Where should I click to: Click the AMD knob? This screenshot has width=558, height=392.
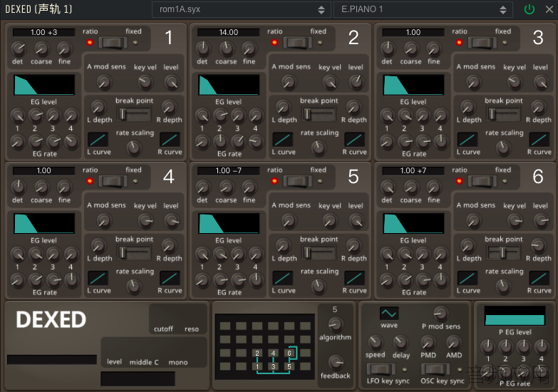point(453,342)
